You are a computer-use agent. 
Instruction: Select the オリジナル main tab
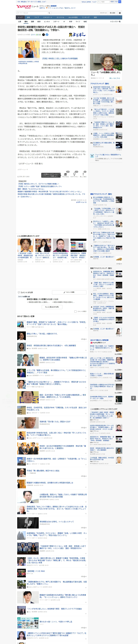[60, 17]
